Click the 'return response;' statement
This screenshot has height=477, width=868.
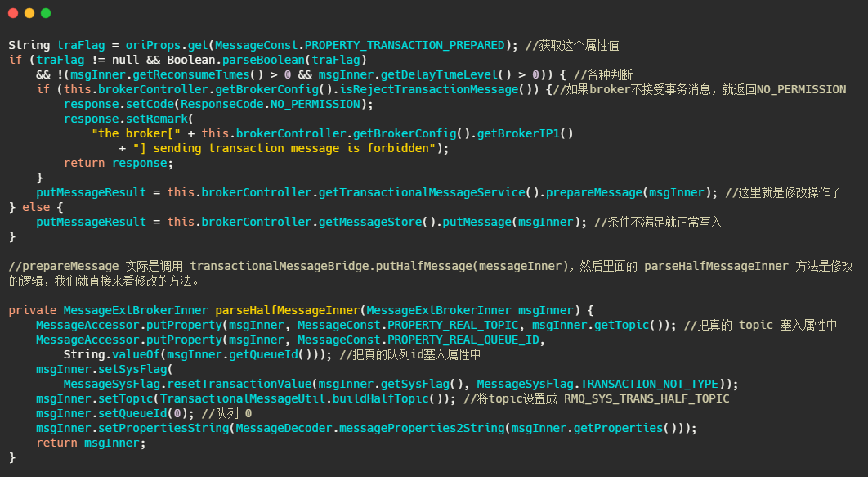tap(119, 163)
